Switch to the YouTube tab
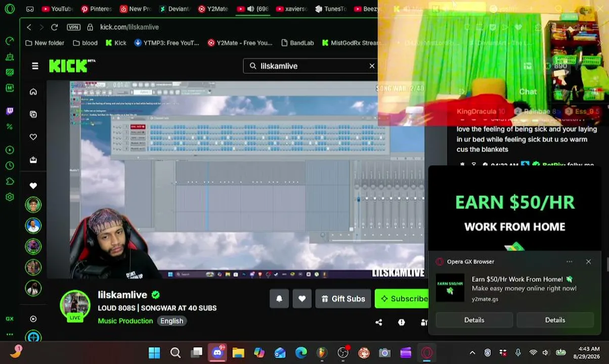Screen dimensions: 609x364 [x=57, y=9]
